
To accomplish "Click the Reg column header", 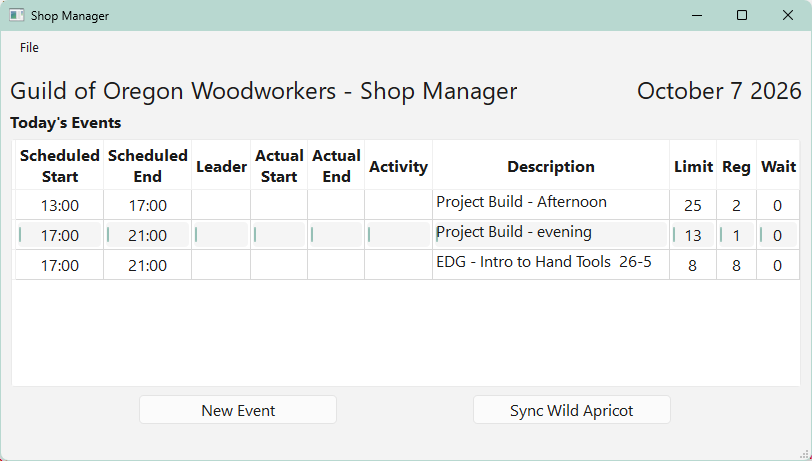I will (x=736, y=166).
